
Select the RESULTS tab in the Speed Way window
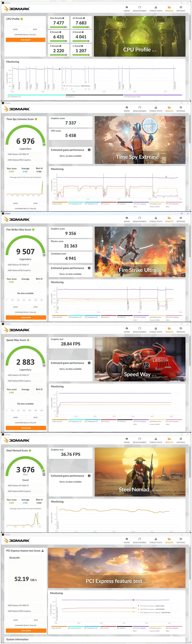pos(169,330)
